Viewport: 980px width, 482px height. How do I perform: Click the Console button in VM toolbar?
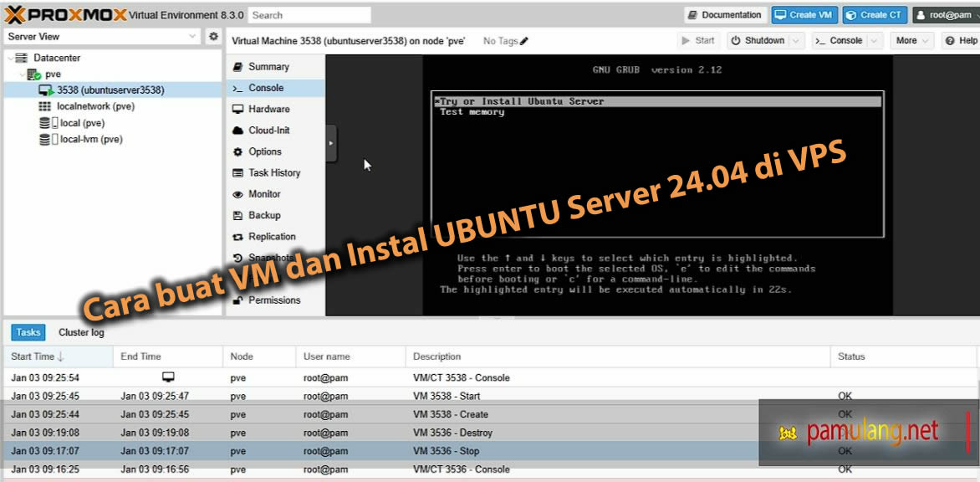(840, 41)
